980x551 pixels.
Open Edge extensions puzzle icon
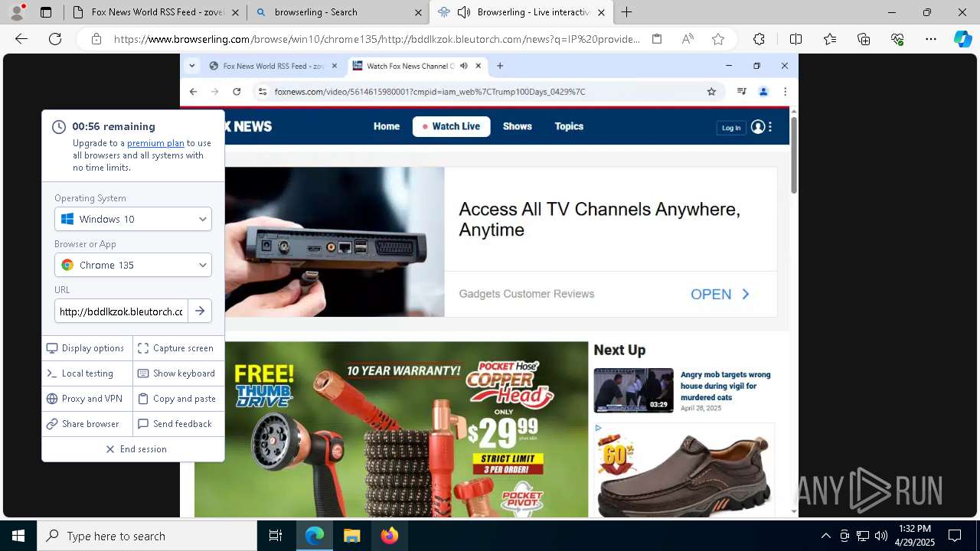pyautogui.click(x=759, y=39)
